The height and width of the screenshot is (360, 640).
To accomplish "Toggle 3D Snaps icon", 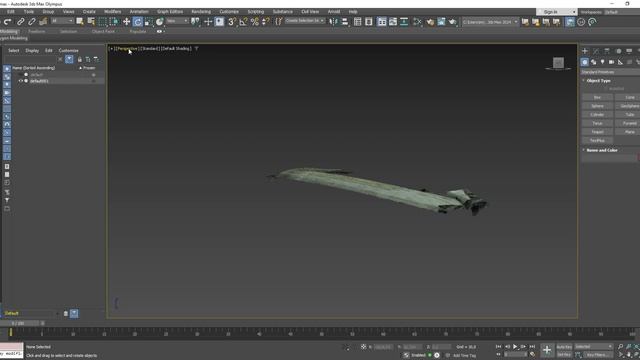I will (x=232, y=22).
